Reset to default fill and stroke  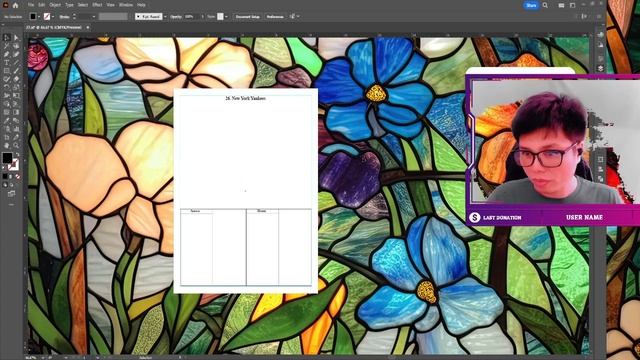(3, 167)
